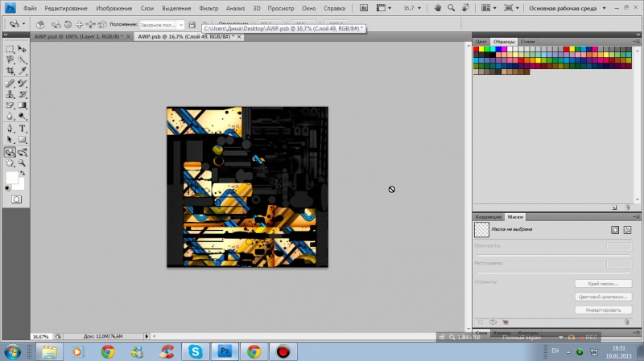Click the Край маски button
644x361 pixels.
click(603, 284)
